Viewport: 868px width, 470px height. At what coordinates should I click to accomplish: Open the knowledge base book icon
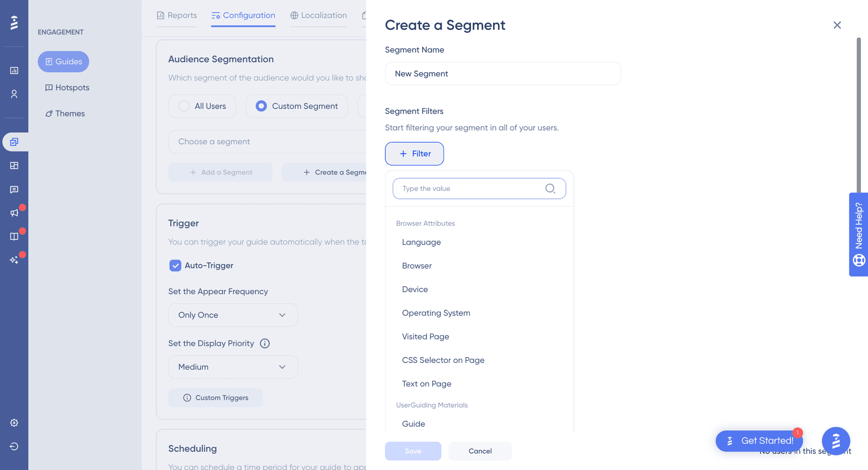tap(14, 236)
